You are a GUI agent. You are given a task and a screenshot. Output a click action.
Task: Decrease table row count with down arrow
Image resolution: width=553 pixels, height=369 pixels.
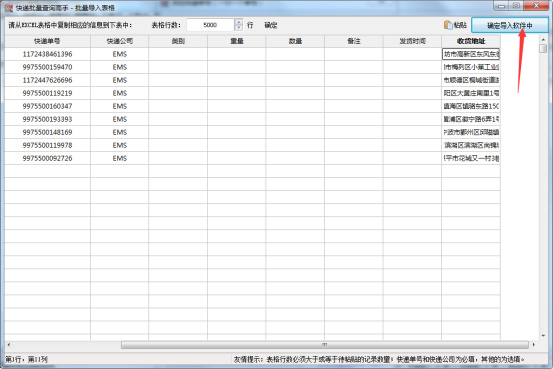239,28
